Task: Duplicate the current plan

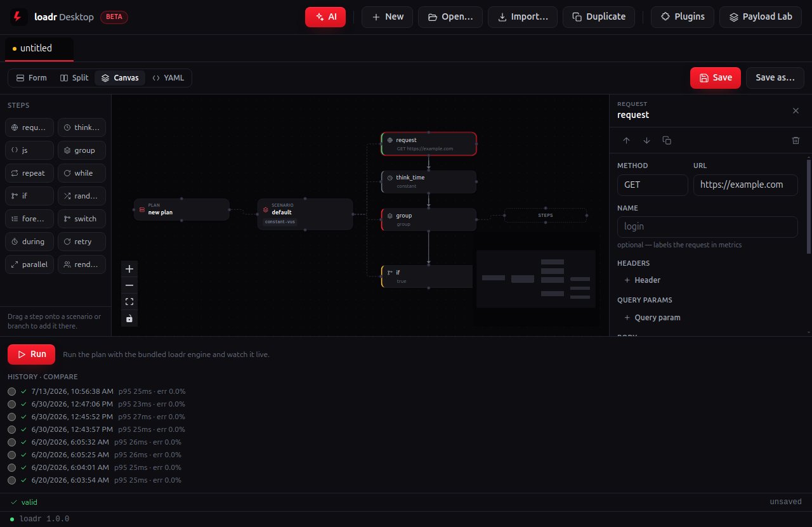Action: pos(599,17)
